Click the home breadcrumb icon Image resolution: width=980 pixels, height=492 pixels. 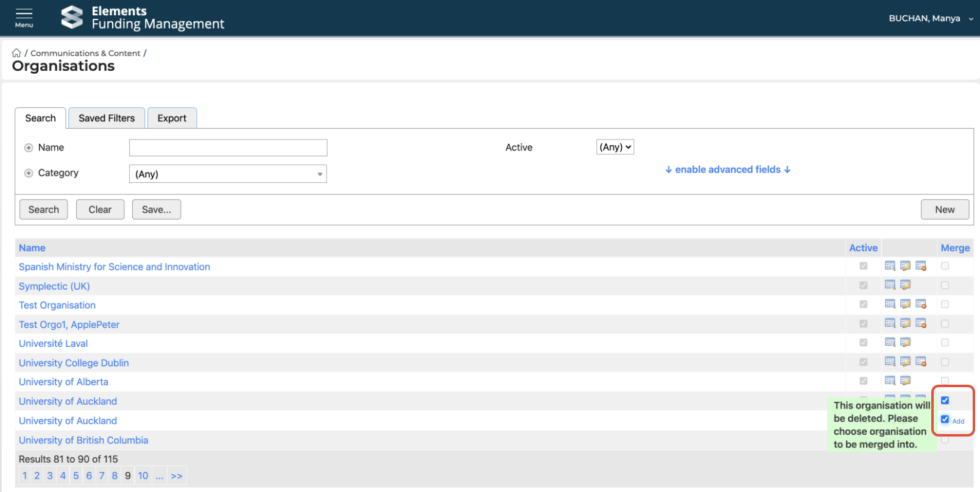pyautogui.click(x=16, y=53)
